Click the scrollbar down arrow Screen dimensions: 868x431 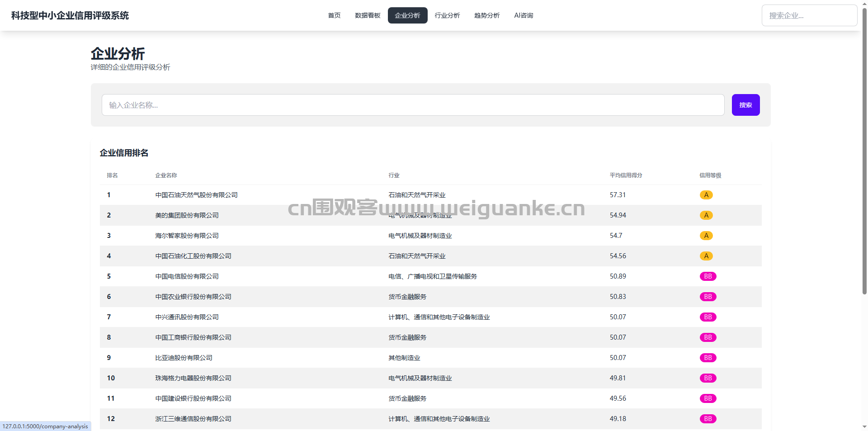pyautogui.click(x=864, y=426)
